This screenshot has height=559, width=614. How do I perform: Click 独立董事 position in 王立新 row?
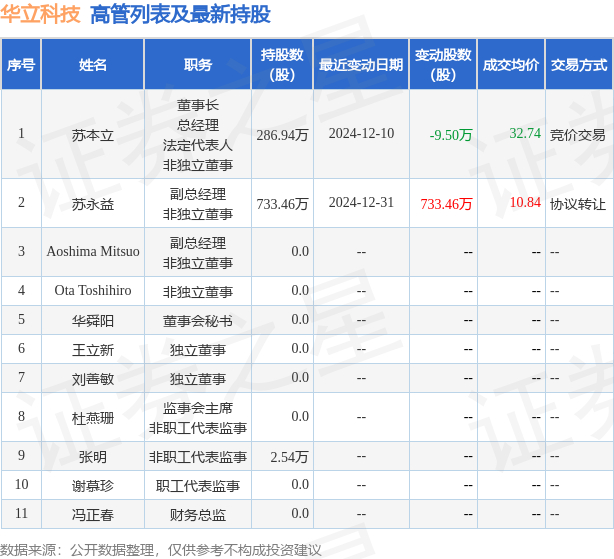point(198,350)
